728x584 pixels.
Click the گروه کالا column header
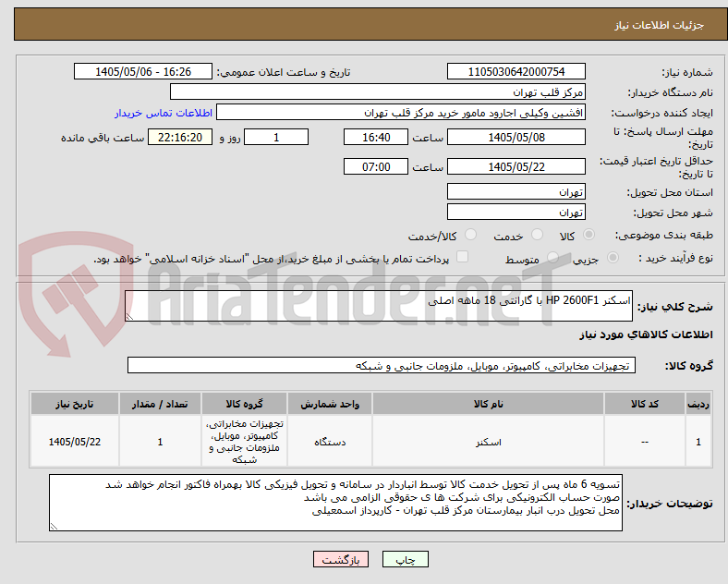244,404
